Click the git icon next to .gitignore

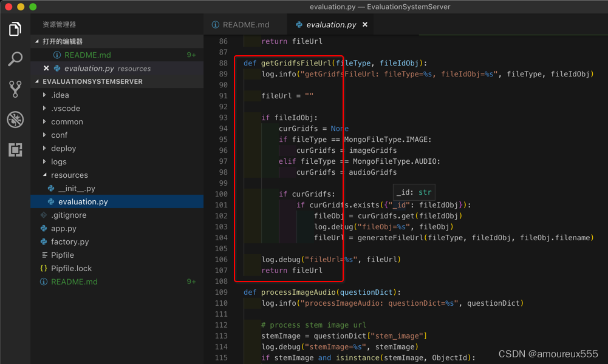(44, 215)
